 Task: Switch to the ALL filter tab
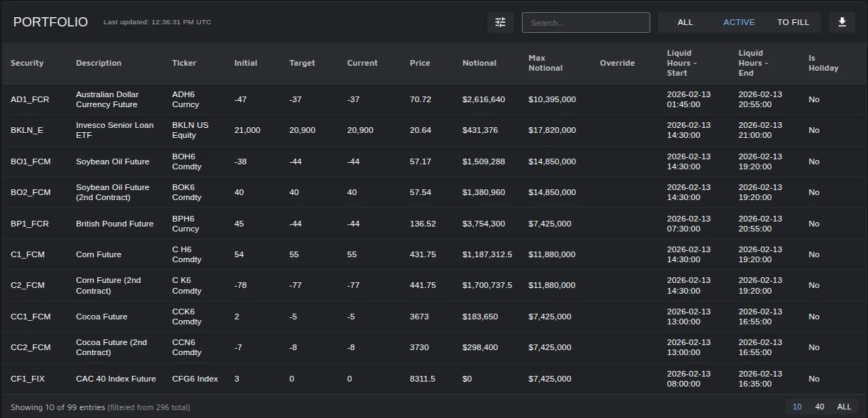[685, 22]
